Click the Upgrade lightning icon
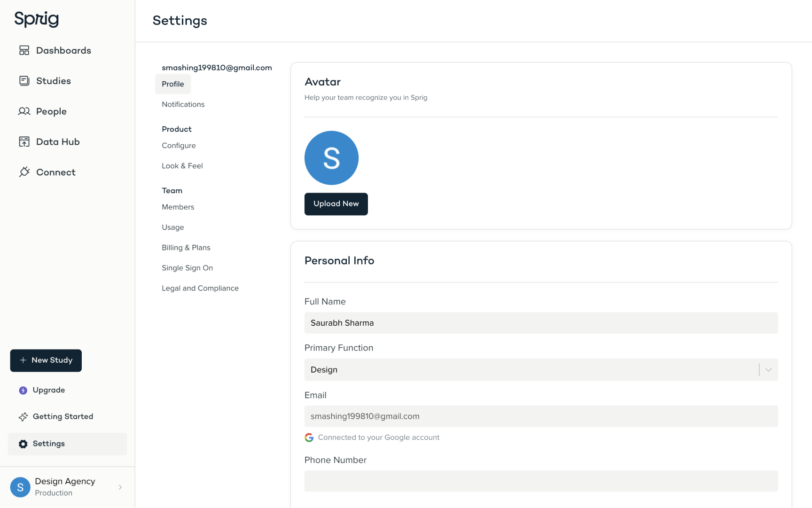 coord(22,390)
